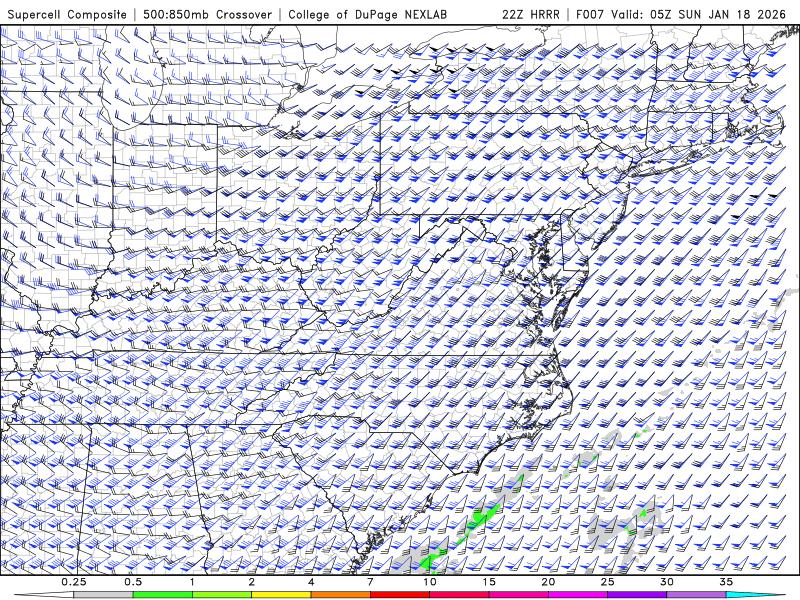Select the purple color bar segment between 25 and 30

(x=637, y=595)
